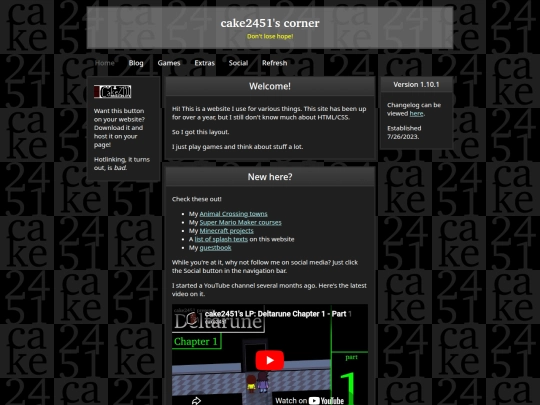This screenshot has width=540, height=405.
Task: Click the 'So I got this layout.' line
Action: click(x=200, y=132)
